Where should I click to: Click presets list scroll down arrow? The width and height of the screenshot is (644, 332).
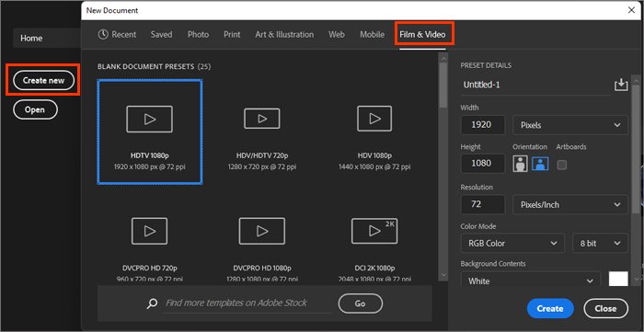443,275
